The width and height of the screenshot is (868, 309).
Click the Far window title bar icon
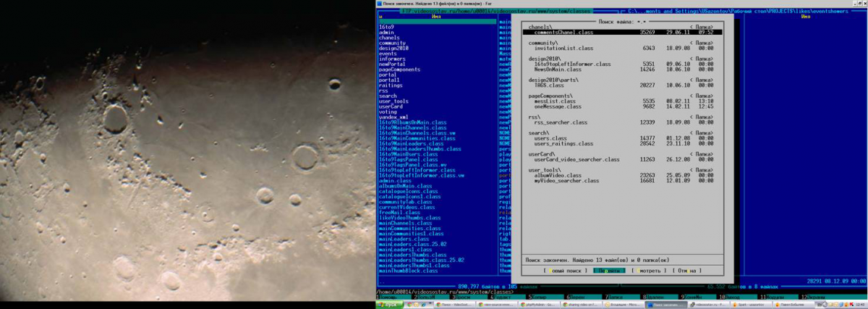click(x=380, y=3)
